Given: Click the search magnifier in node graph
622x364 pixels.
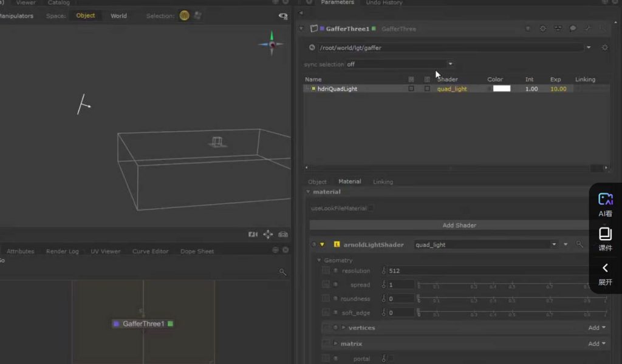Looking at the screenshot, I should (282, 272).
